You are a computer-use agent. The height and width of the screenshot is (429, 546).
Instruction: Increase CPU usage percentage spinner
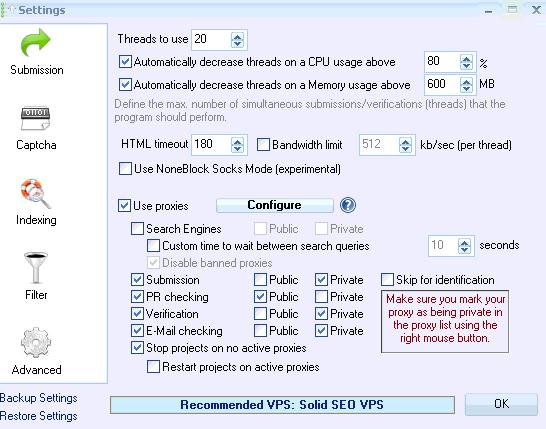pyautogui.click(x=466, y=59)
